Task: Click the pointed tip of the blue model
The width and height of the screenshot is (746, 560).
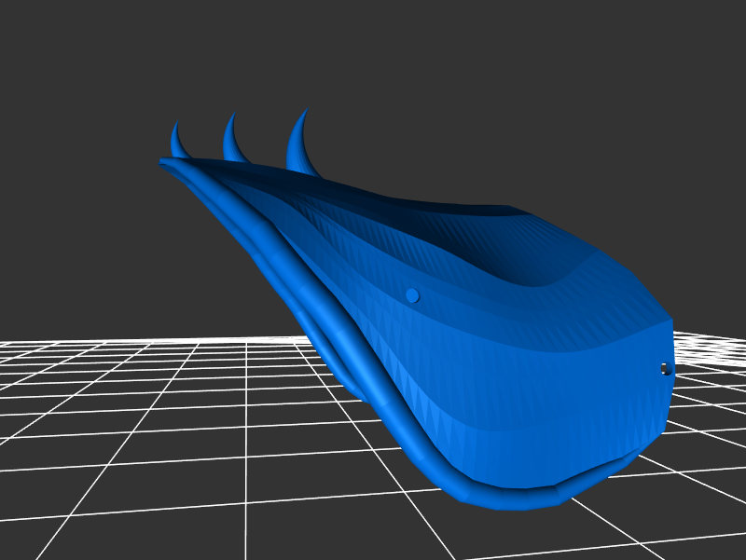Action: pyautogui.click(x=163, y=162)
